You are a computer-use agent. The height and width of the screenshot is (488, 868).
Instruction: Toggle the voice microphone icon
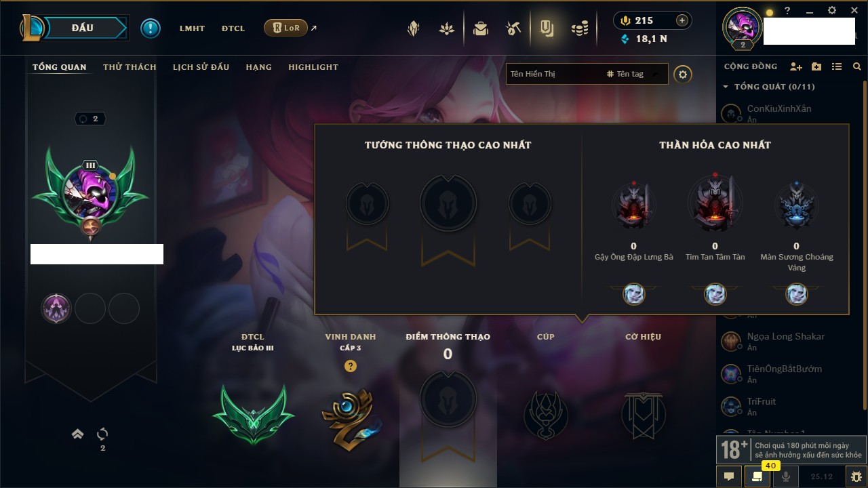(x=787, y=476)
